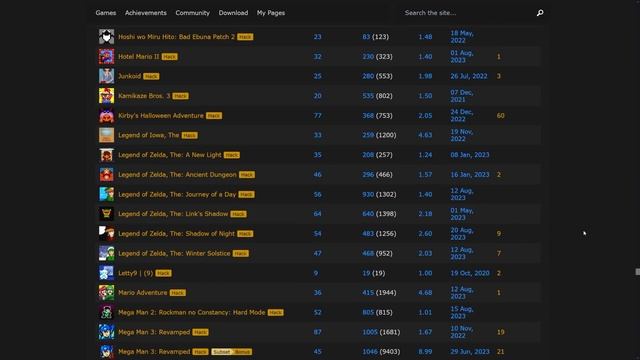Click points value 930 for Journey of a Day
Viewport: 640px width, 360px height.
(x=368, y=194)
